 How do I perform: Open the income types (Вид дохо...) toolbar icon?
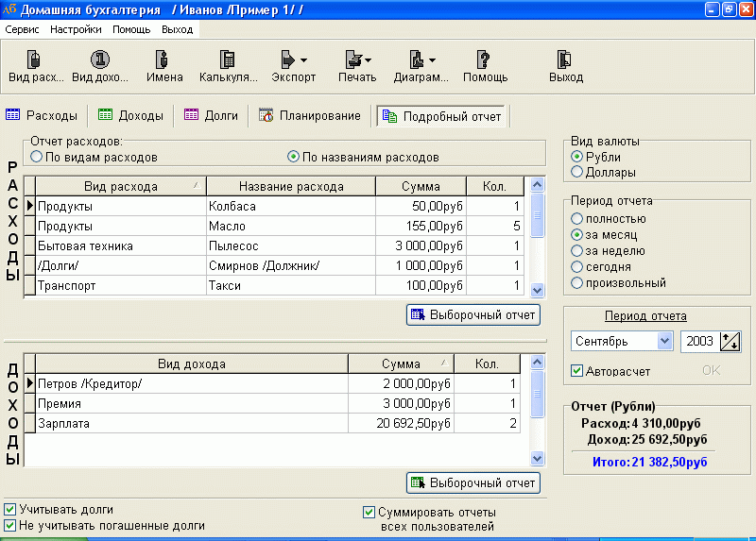click(x=99, y=66)
